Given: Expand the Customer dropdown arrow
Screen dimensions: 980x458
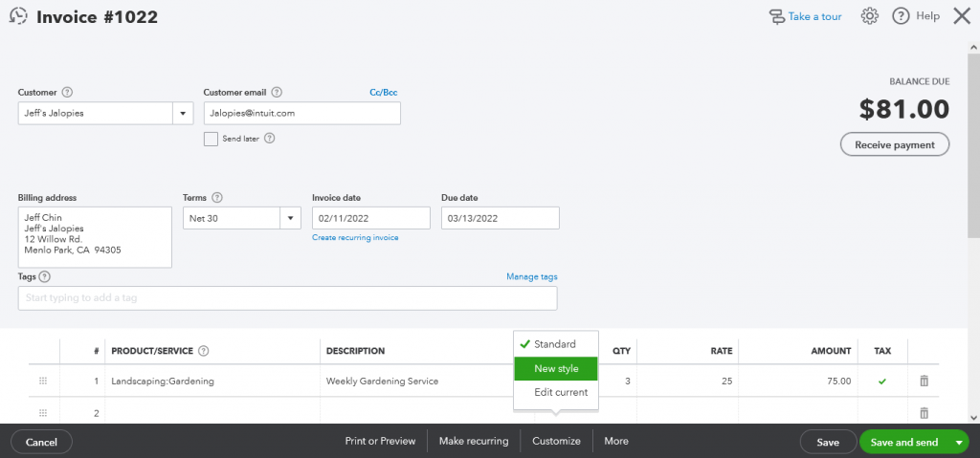Looking at the screenshot, I should 183,114.
